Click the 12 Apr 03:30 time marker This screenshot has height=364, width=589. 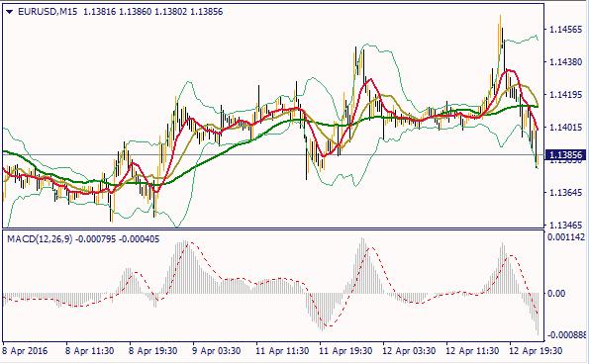tap(409, 351)
